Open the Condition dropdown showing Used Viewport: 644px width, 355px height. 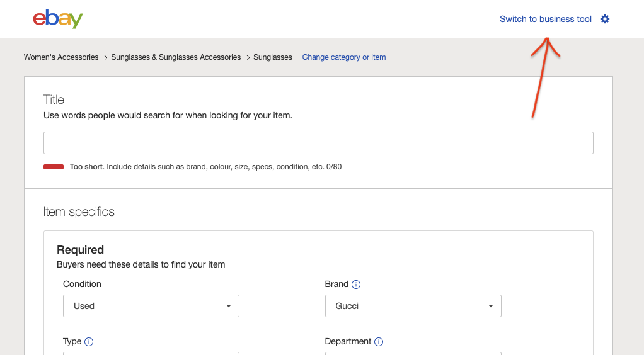coord(151,306)
